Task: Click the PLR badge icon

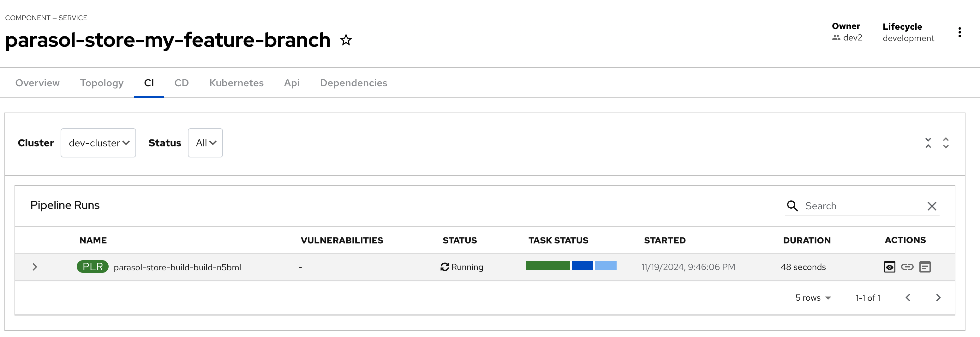Action: [x=93, y=267]
